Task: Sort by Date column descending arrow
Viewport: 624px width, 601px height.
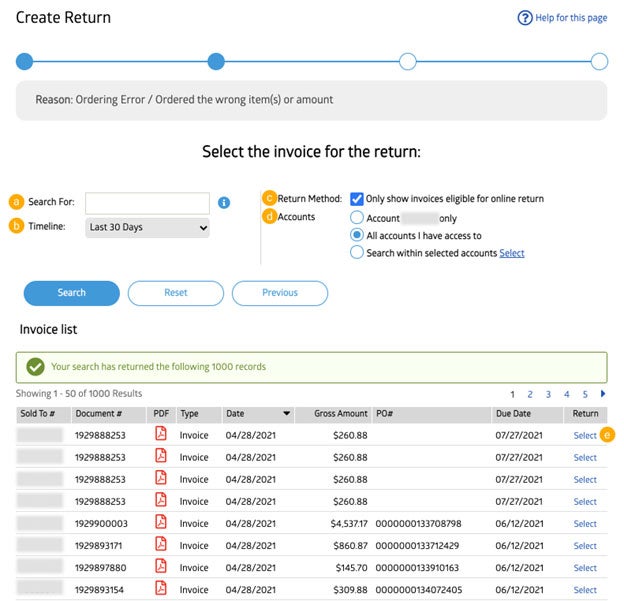Action: click(288, 413)
